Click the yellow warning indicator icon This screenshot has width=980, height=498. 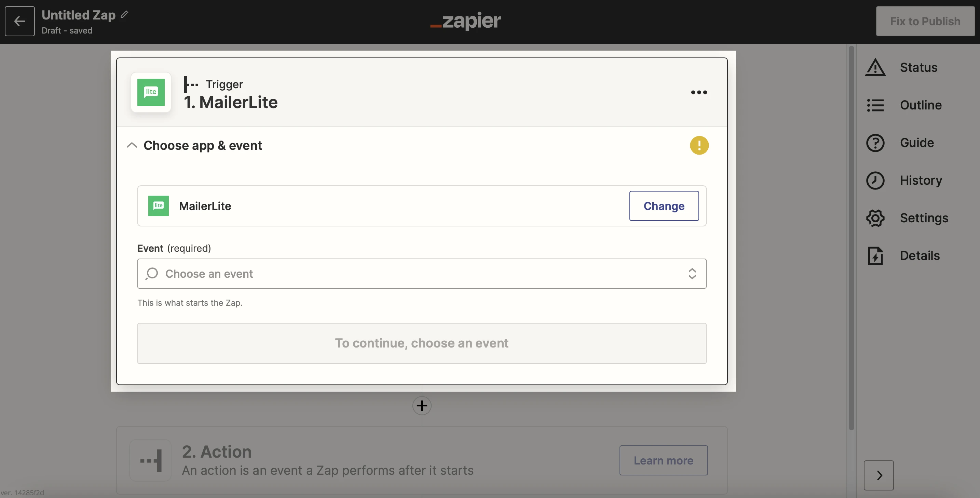click(x=699, y=145)
